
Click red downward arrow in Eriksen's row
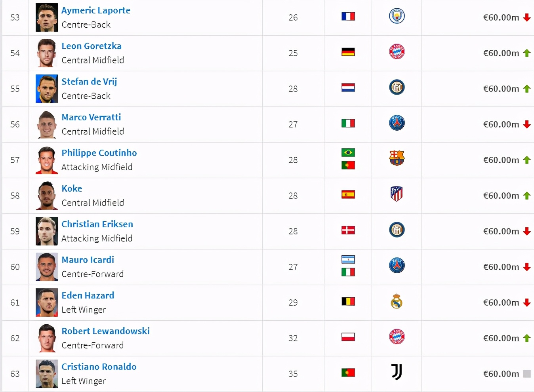tap(527, 231)
